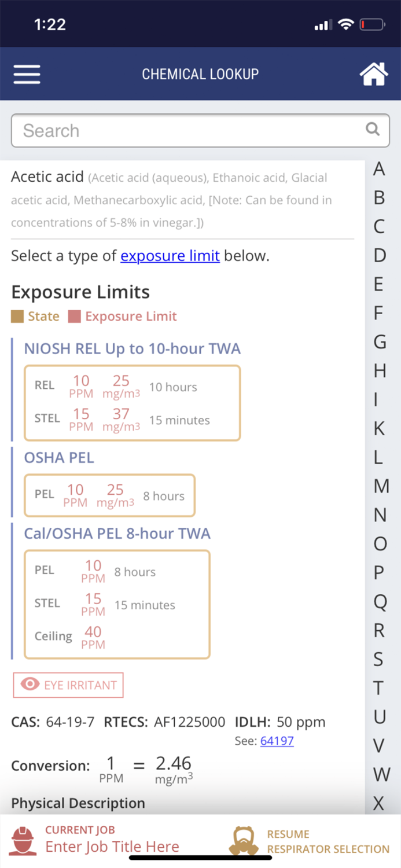Tap the home icon
The width and height of the screenshot is (401, 868).
[x=374, y=74]
